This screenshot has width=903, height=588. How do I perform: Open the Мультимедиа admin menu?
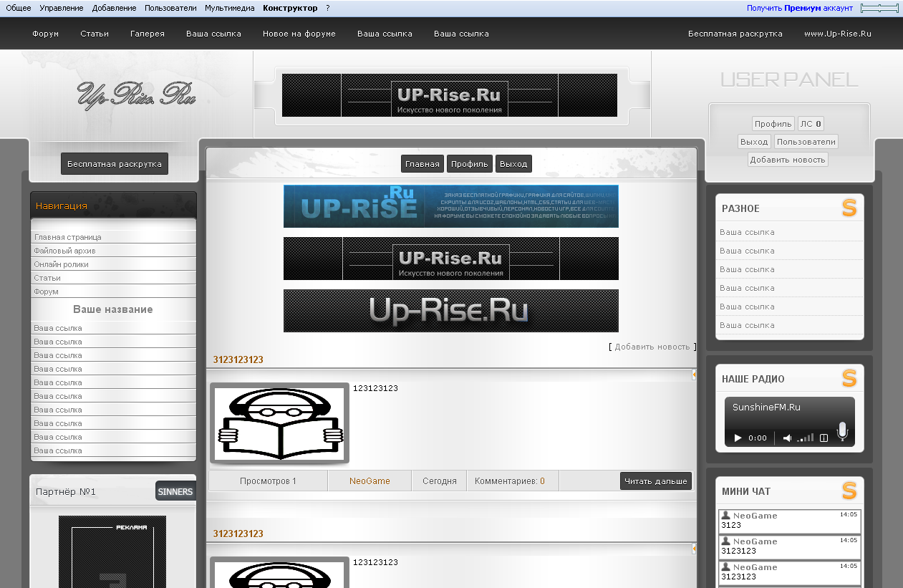coord(229,8)
